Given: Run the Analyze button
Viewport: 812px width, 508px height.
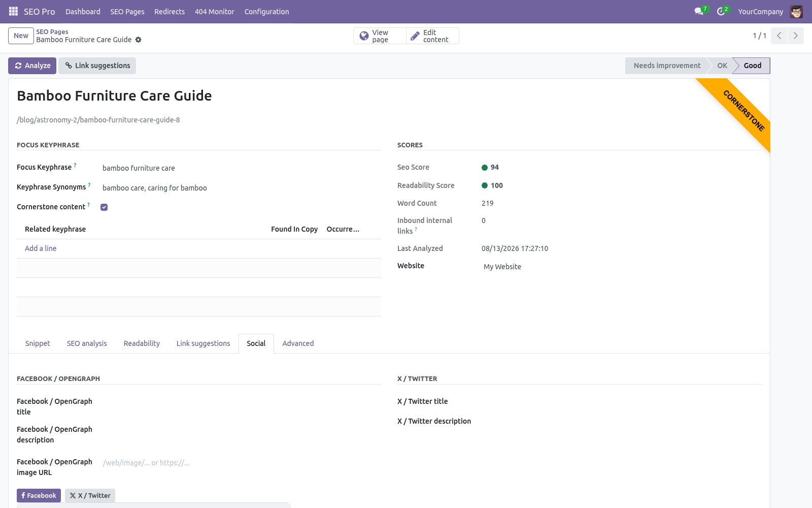Looking at the screenshot, I should [32, 66].
